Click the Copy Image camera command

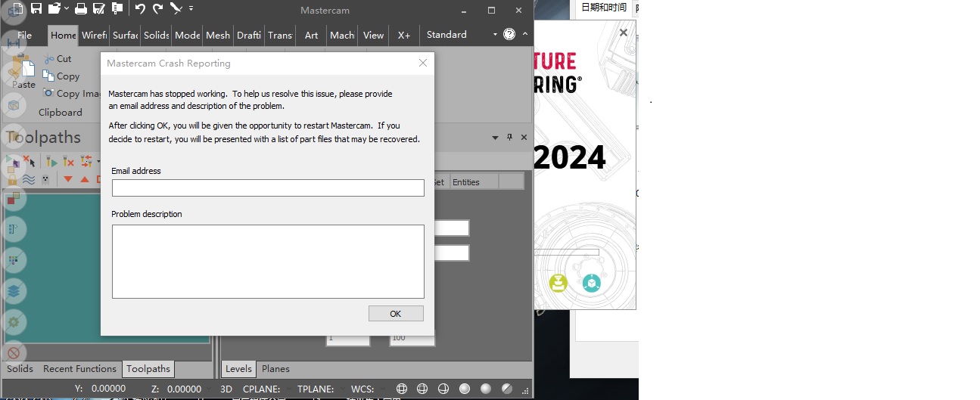(x=71, y=94)
